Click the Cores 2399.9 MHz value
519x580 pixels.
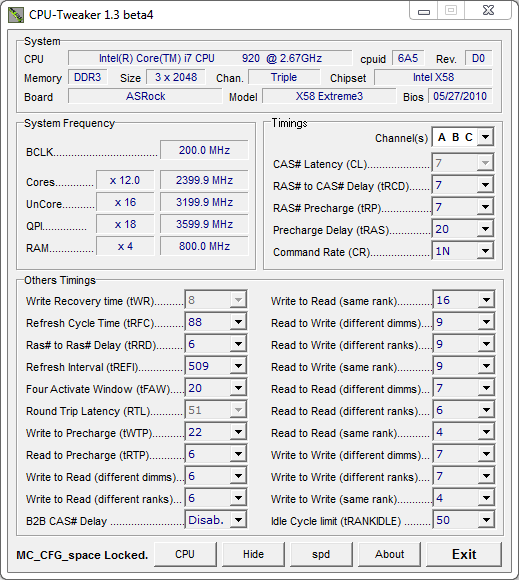(x=204, y=180)
